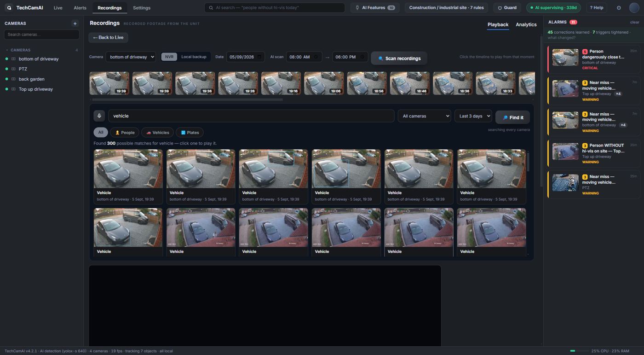Open the Help button
Screen dimensions: 644x355
tap(596, 8)
